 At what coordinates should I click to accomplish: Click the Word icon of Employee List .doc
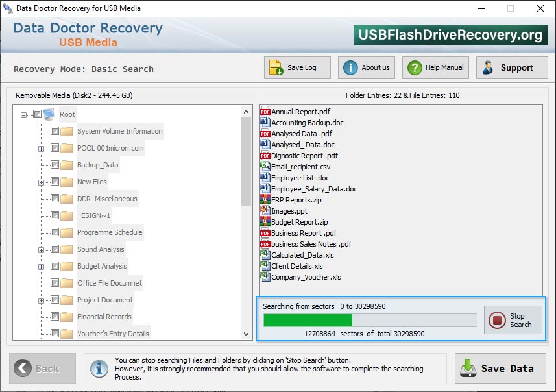tap(265, 177)
